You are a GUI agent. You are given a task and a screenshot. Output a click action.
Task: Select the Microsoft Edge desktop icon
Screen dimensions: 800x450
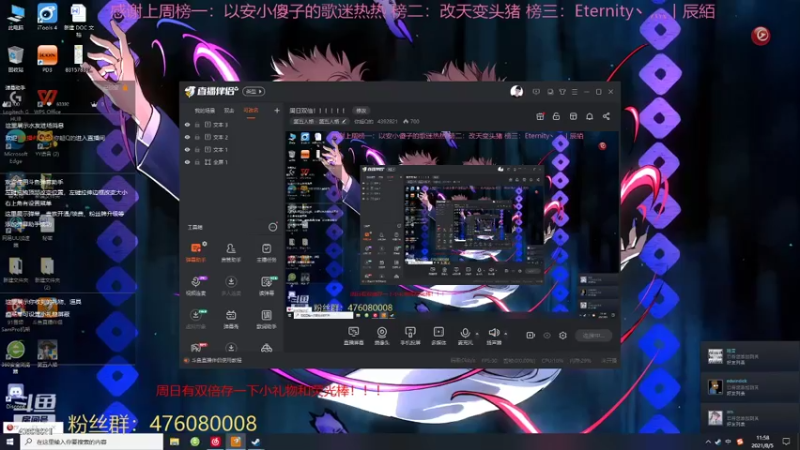16,148
